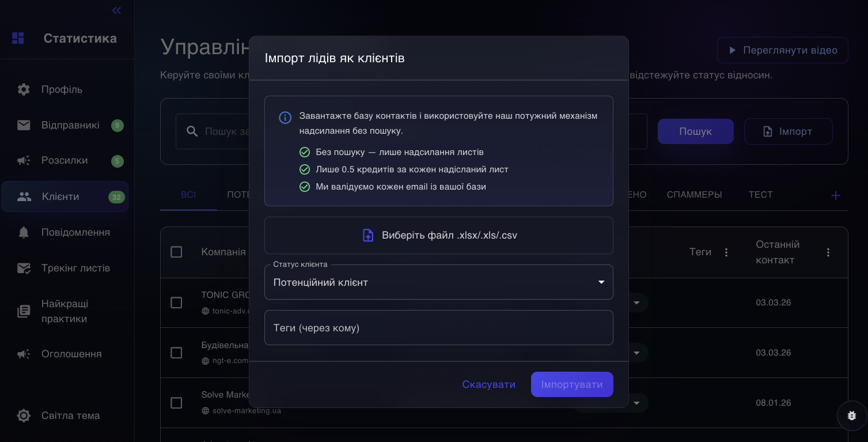Click the Скасувати cancel button
The image size is (868, 442).
(x=488, y=384)
